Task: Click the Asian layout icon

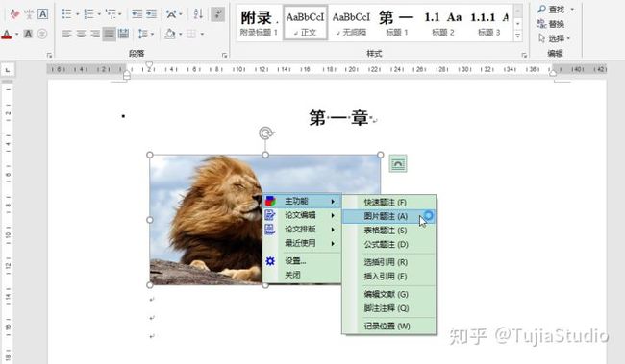Action: (x=171, y=14)
